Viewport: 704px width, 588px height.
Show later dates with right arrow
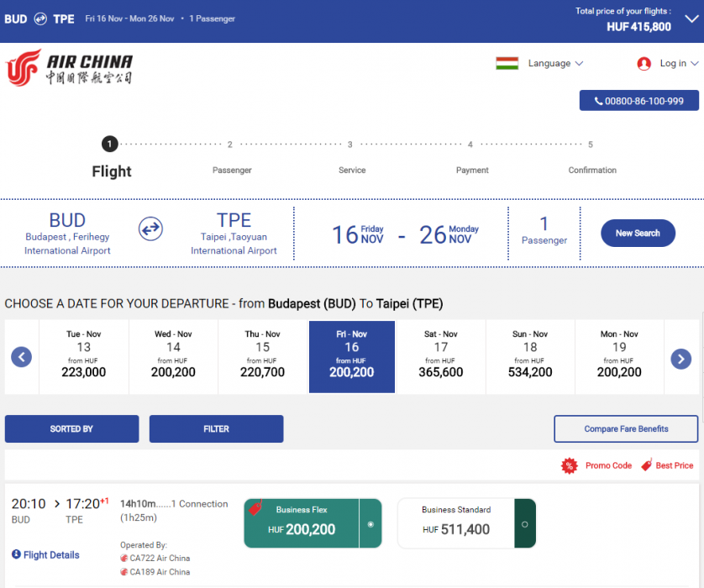(680, 358)
